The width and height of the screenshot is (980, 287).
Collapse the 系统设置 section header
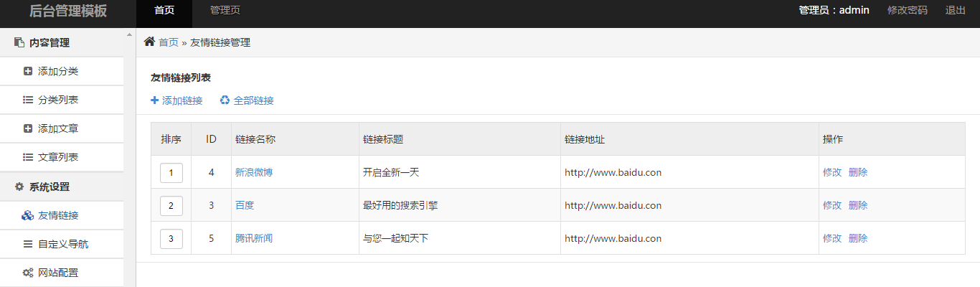pos(62,187)
